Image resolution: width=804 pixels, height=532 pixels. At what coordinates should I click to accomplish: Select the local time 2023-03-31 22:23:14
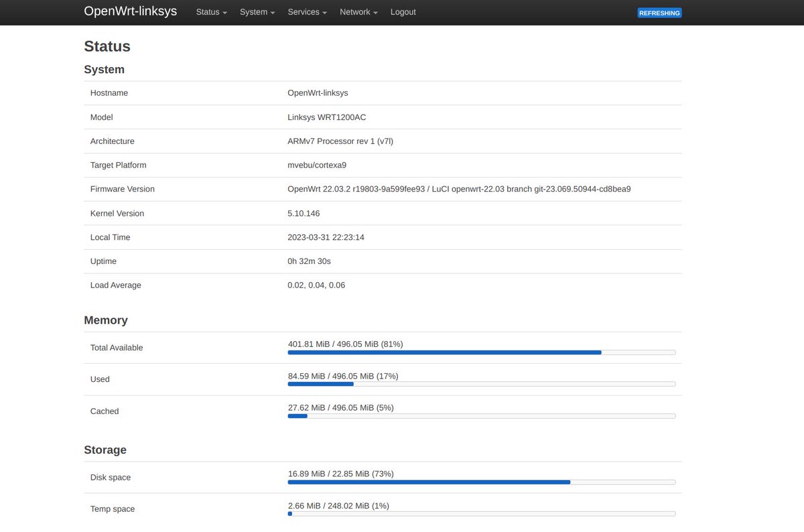326,237
